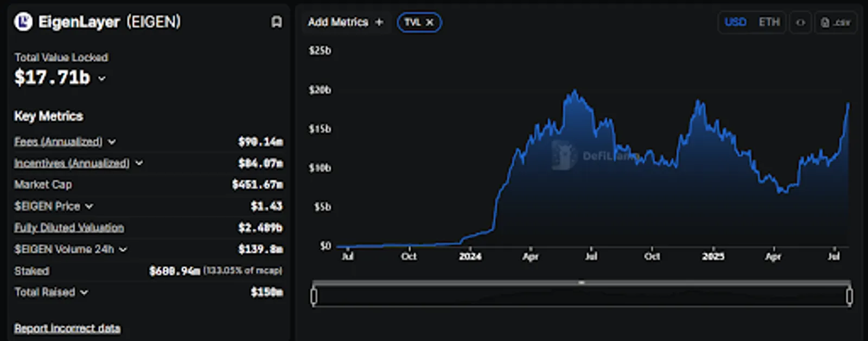
Task: Click the DefiLlama watermark on the chart
Action: (594, 155)
